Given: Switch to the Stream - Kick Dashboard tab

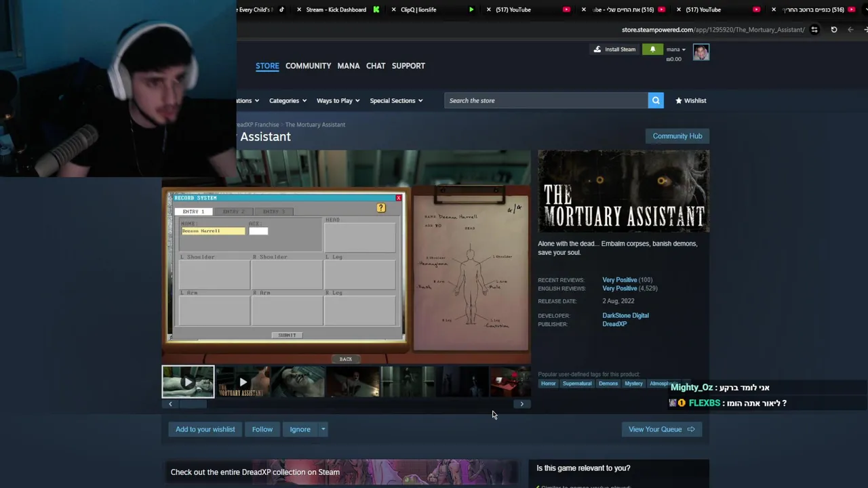Looking at the screenshot, I should tap(336, 9).
